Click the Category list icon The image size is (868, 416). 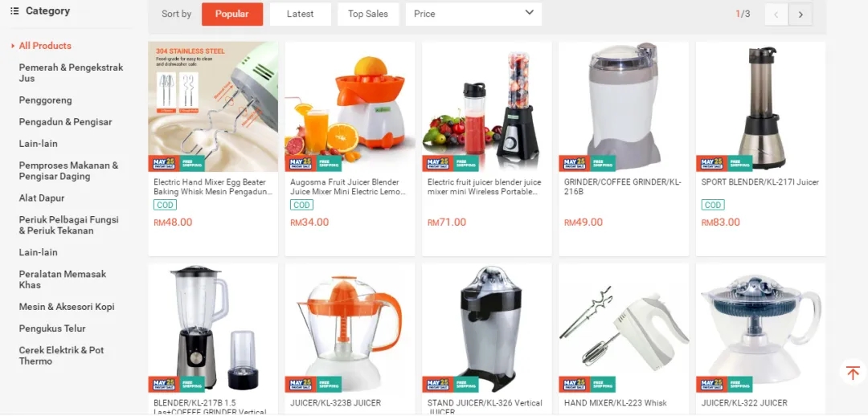pos(14,11)
